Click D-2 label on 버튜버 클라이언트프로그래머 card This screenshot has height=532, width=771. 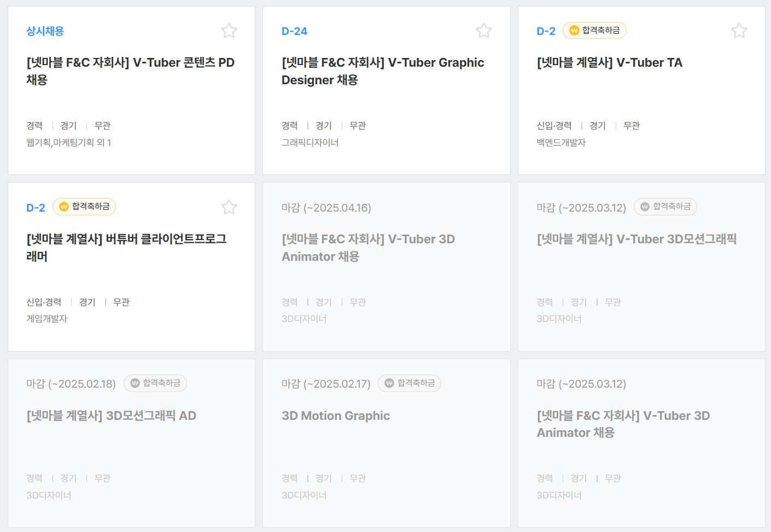coord(36,208)
